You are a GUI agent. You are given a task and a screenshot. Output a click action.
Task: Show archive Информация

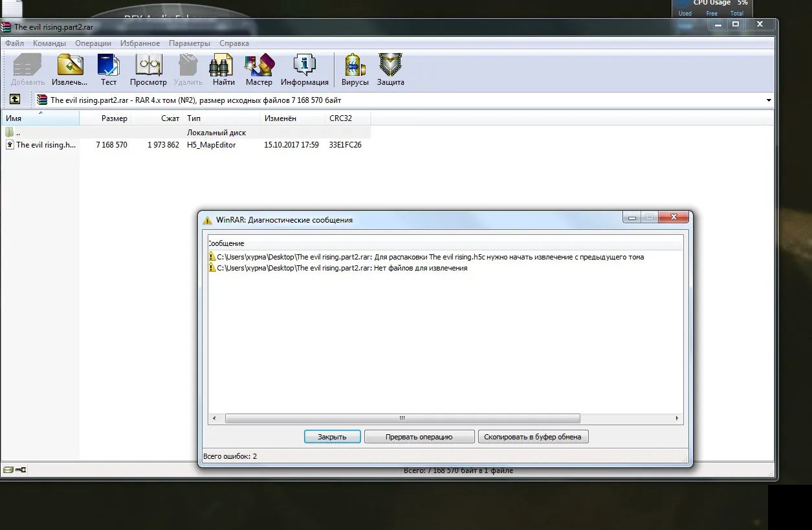(304, 70)
